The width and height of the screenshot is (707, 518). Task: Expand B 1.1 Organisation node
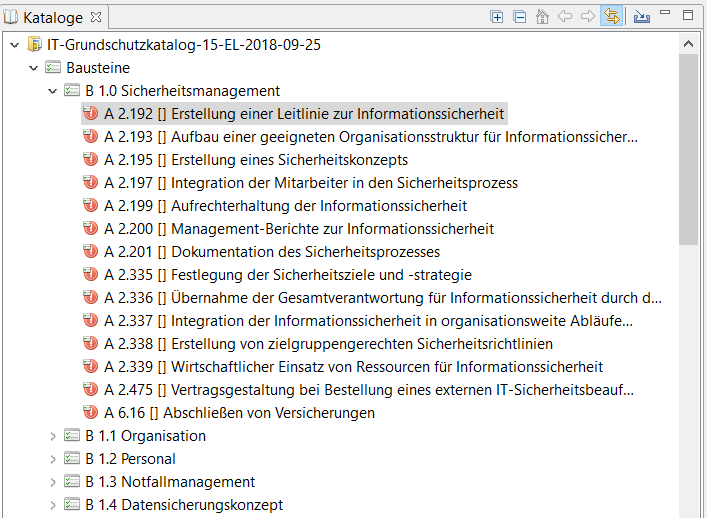pyautogui.click(x=53, y=436)
